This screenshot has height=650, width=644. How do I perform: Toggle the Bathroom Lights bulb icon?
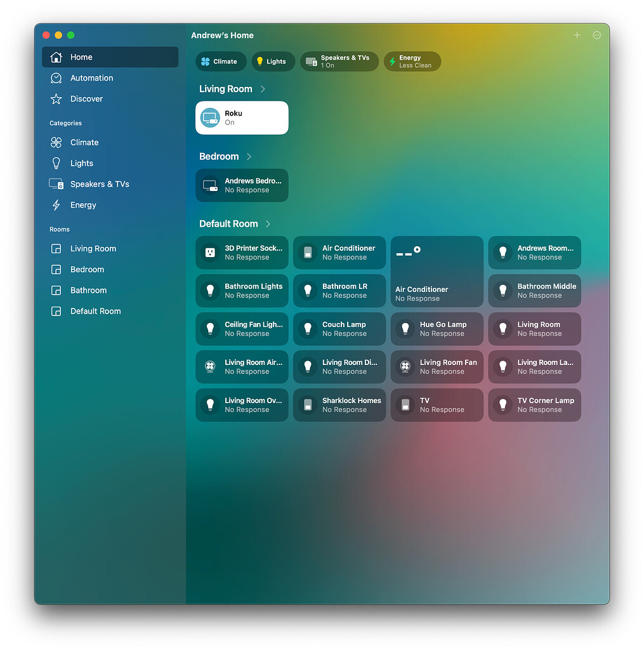(210, 291)
